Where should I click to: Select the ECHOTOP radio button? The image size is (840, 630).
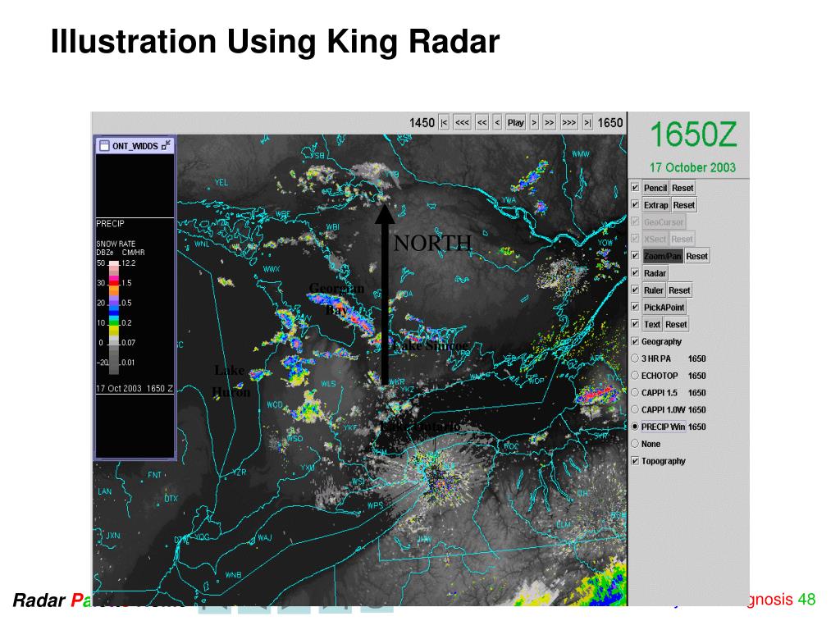pos(635,376)
